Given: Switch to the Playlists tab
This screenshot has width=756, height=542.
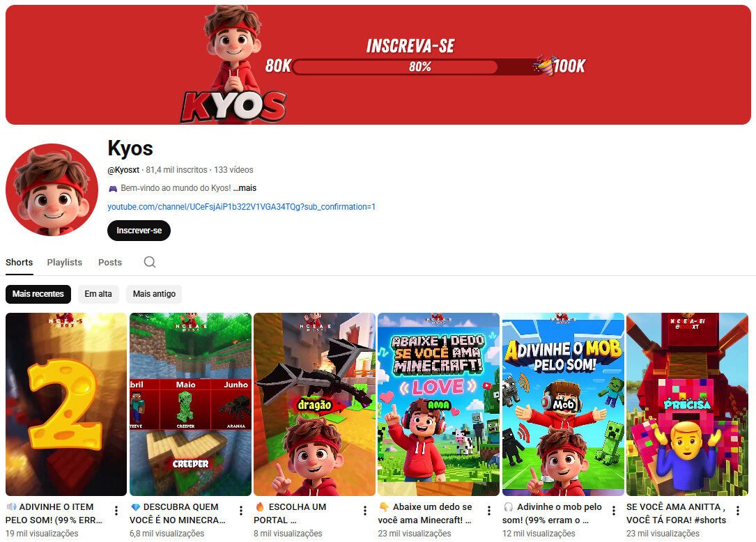Looking at the screenshot, I should 64,263.
